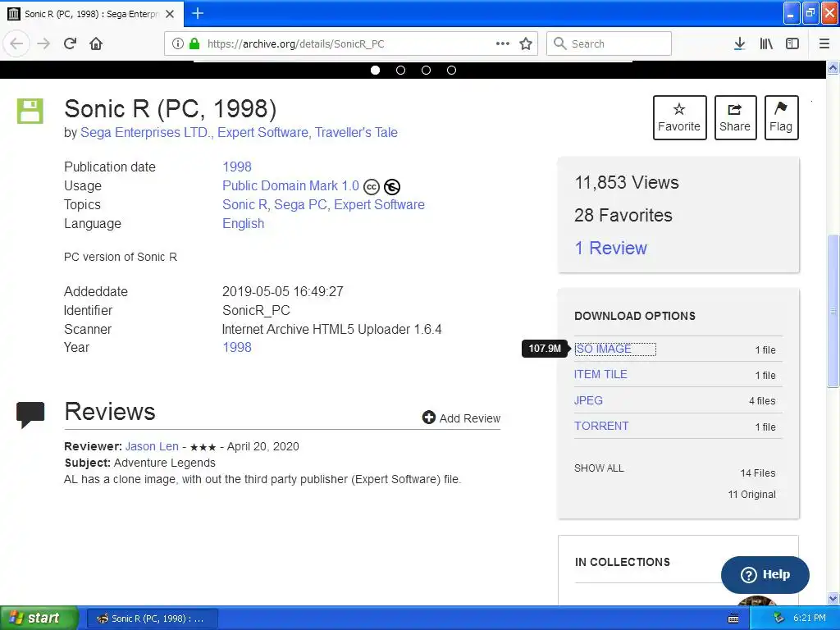Click the green padlock security icon
The width and height of the screenshot is (840, 630).
194,43
